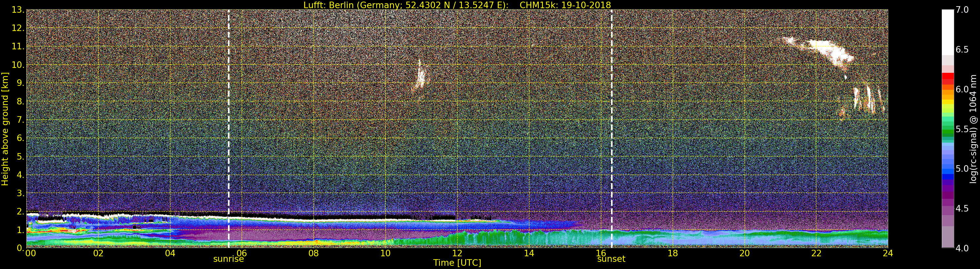Screen dimensions: 980x269
Task: Click the "6.5" colorbar value
Action: (962, 50)
